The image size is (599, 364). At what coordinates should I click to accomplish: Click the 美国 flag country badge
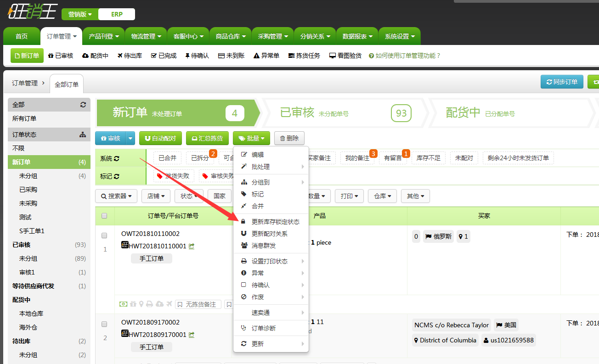[x=507, y=325]
